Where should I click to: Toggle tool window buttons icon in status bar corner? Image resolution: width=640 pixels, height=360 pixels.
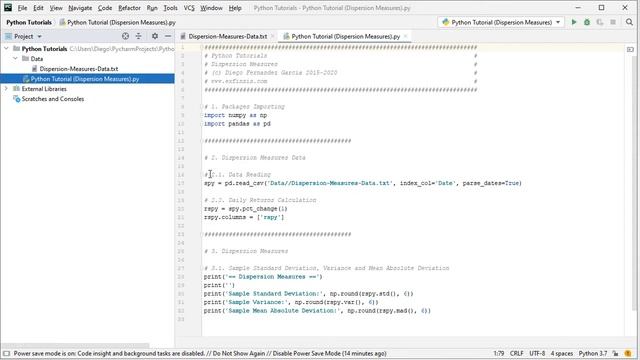pos(6,353)
